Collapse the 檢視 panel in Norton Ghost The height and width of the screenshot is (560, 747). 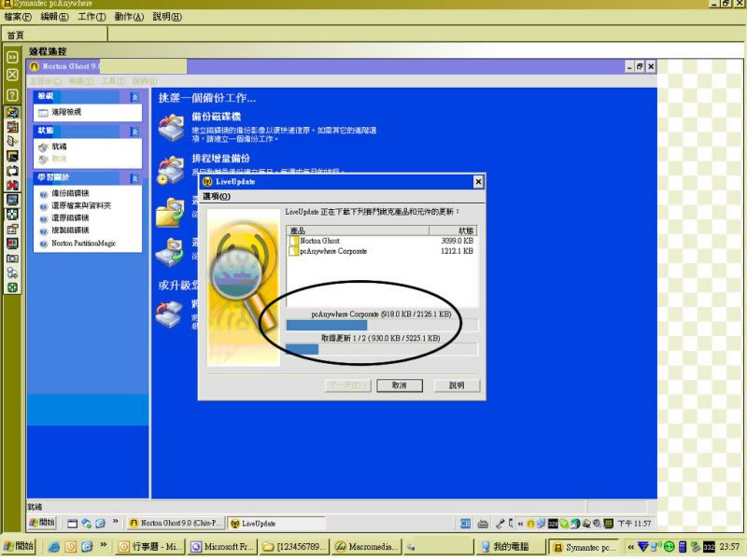pos(134,97)
